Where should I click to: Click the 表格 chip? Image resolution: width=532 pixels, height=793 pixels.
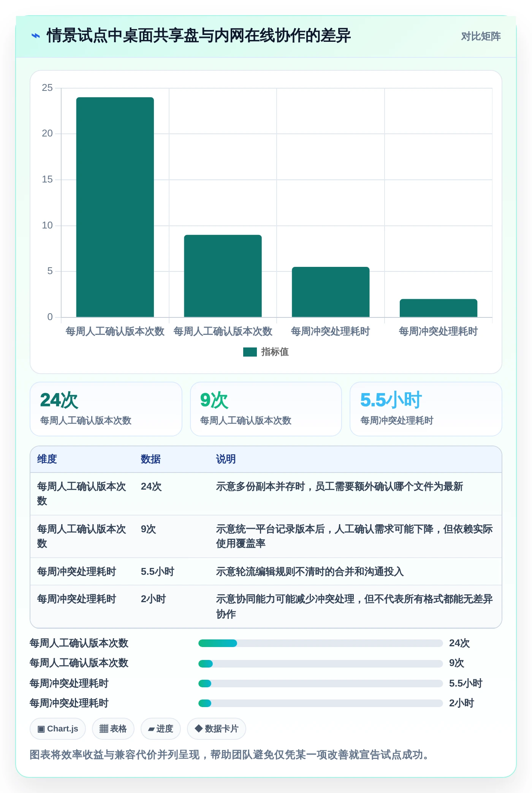click(113, 729)
